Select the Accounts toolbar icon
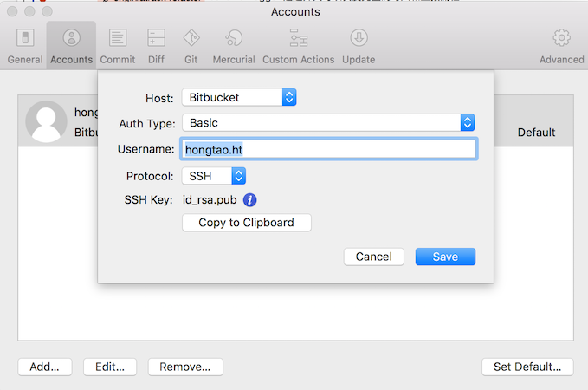Image resolution: width=588 pixels, height=390 pixels. pyautogui.click(x=71, y=38)
